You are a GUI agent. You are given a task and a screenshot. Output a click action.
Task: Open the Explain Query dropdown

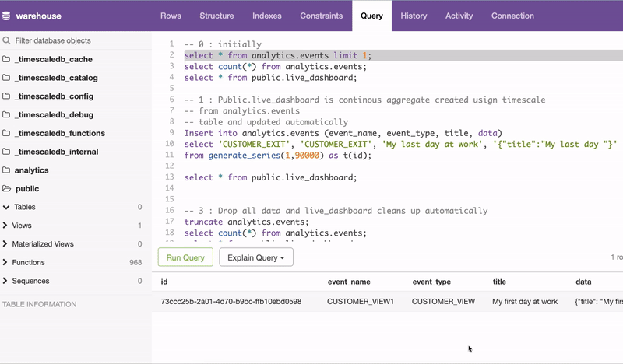click(x=256, y=257)
